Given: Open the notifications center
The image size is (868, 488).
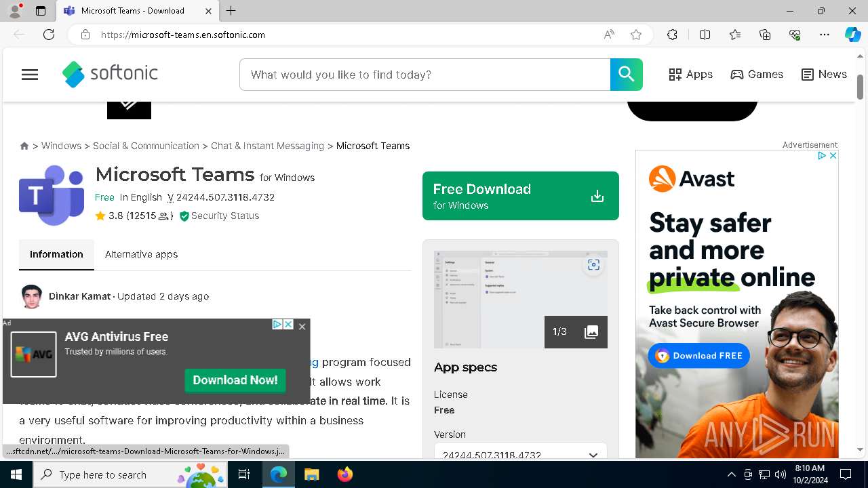Looking at the screenshot, I should tap(846, 474).
